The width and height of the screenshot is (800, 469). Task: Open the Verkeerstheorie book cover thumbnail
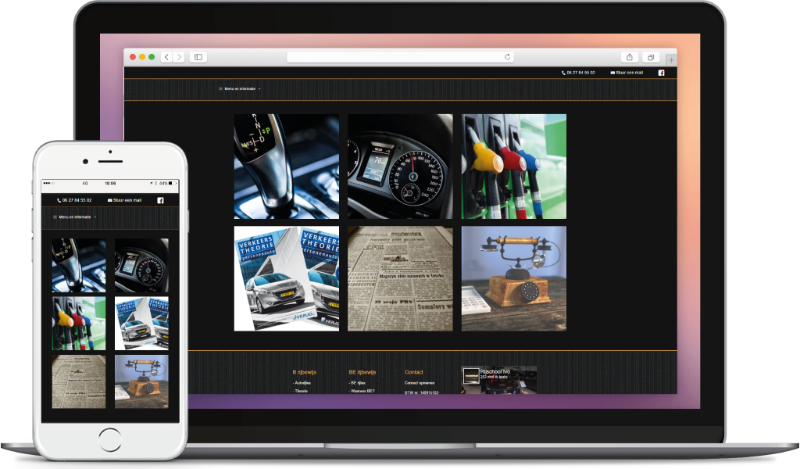[x=286, y=278]
